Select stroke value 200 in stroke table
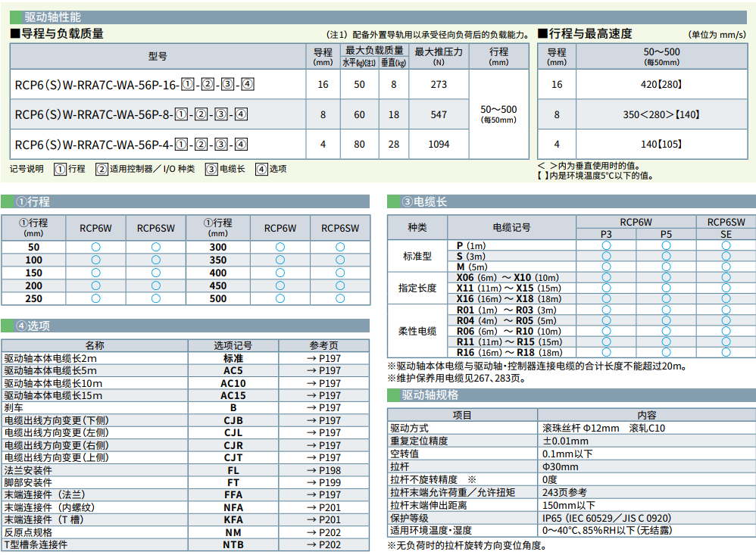756x555 pixels. click(34, 285)
